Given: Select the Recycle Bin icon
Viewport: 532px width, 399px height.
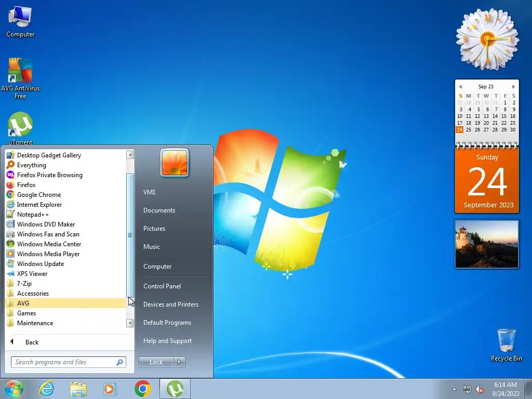Looking at the screenshot, I should pos(506,345).
